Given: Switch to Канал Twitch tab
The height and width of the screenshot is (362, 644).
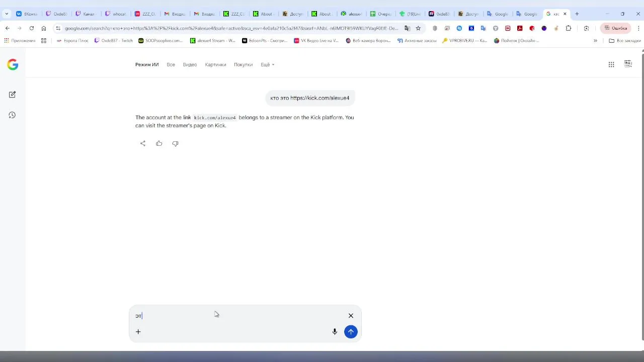Looking at the screenshot, I should click(x=86, y=14).
